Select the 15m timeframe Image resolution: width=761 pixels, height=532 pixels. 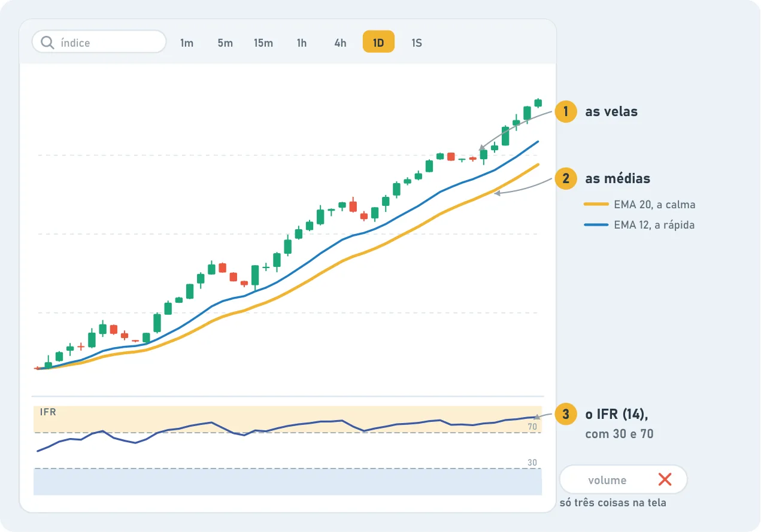coord(263,42)
